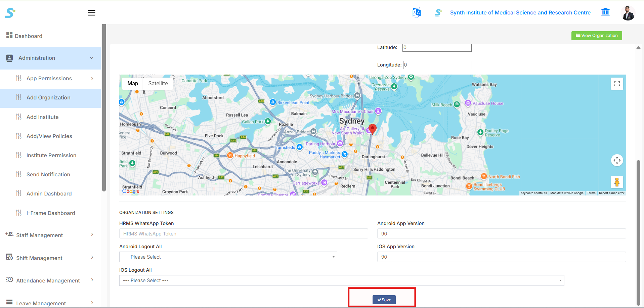
Task: Click the map camera pan control
Action: (617, 160)
